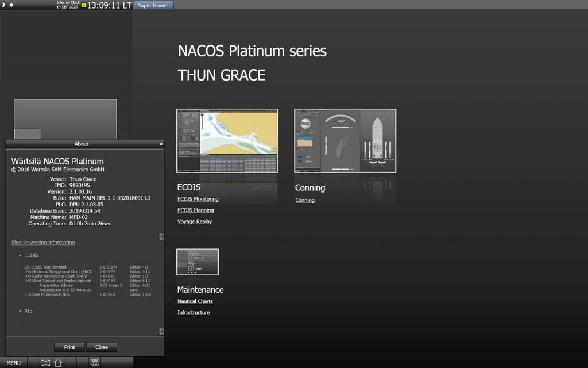The image size is (588, 368).
Task: Click the PLC value DPU 2.1.03.05
Action: (x=86, y=205)
